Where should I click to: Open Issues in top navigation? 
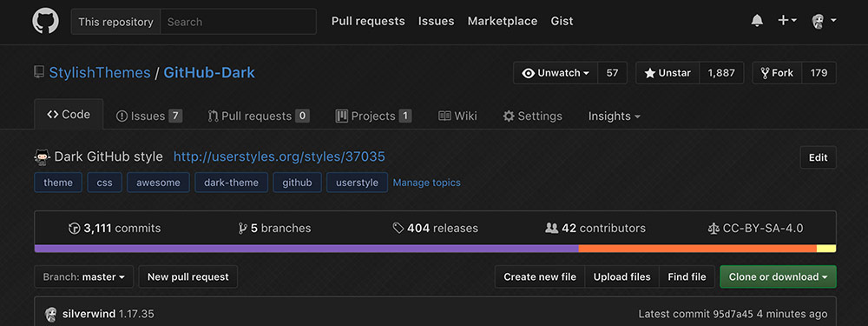pyautogui.click(x=437, y=21)
